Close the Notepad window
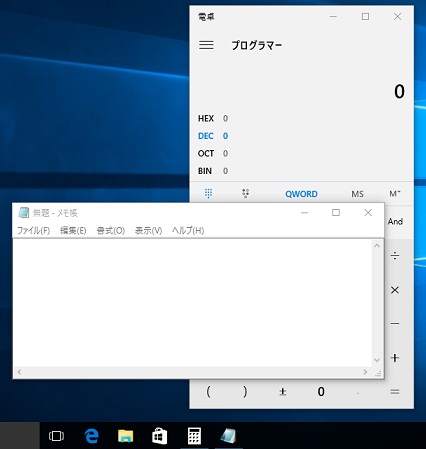This screenshot has width=426, height=449. 368,213
